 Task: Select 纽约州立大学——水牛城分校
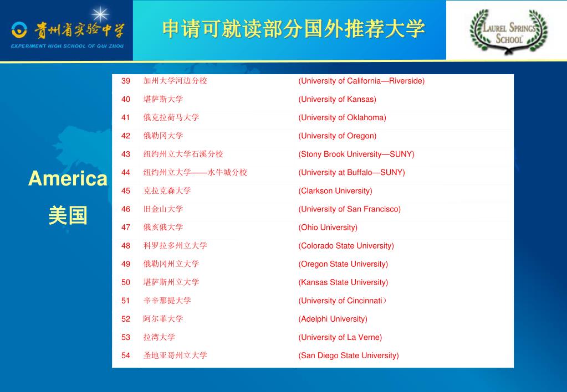click(x=195, y=172)
